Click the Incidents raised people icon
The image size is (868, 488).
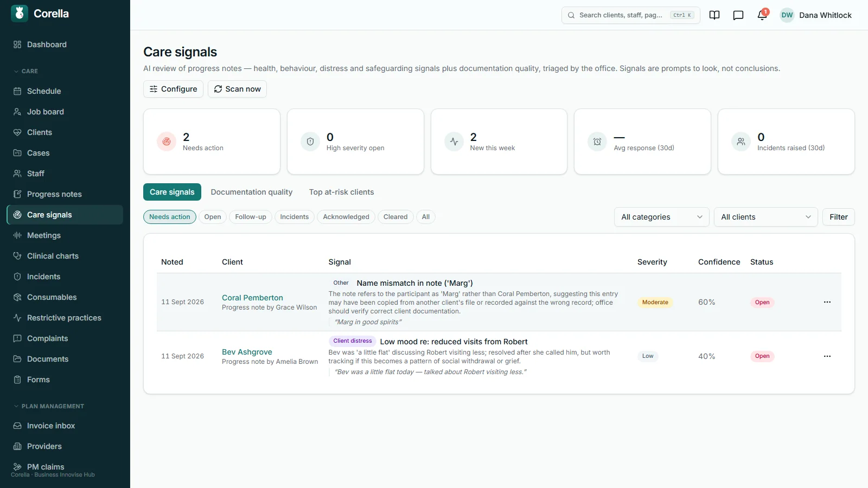(x=741, y=142)
